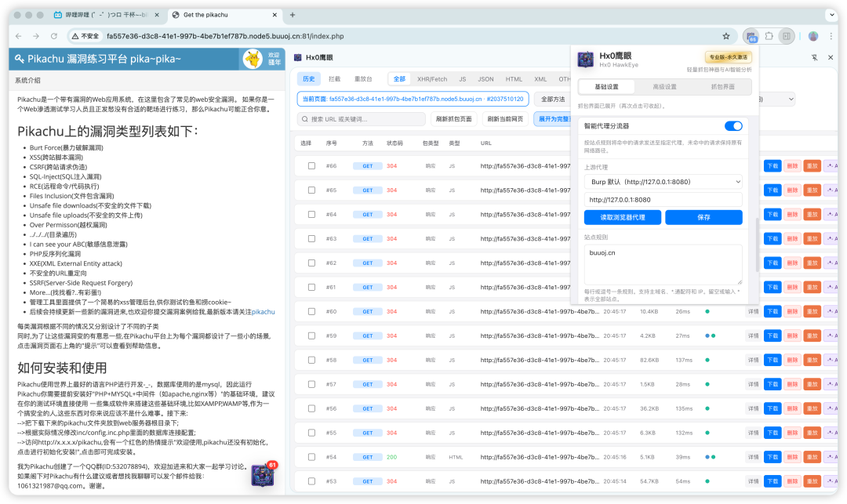Click the AI sparkle button for row #57
This screenshot has height=504, width=847.
(831, 384)
